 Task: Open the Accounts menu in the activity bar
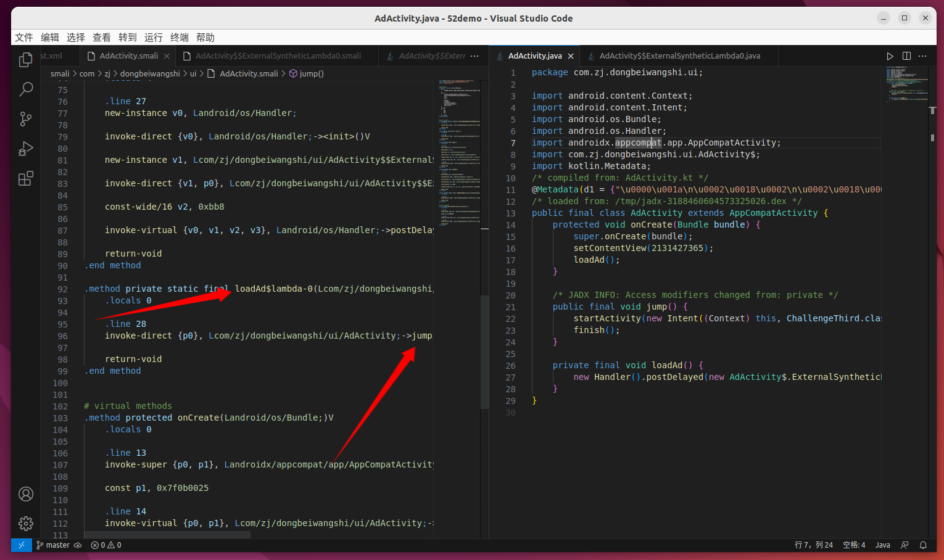26,494
